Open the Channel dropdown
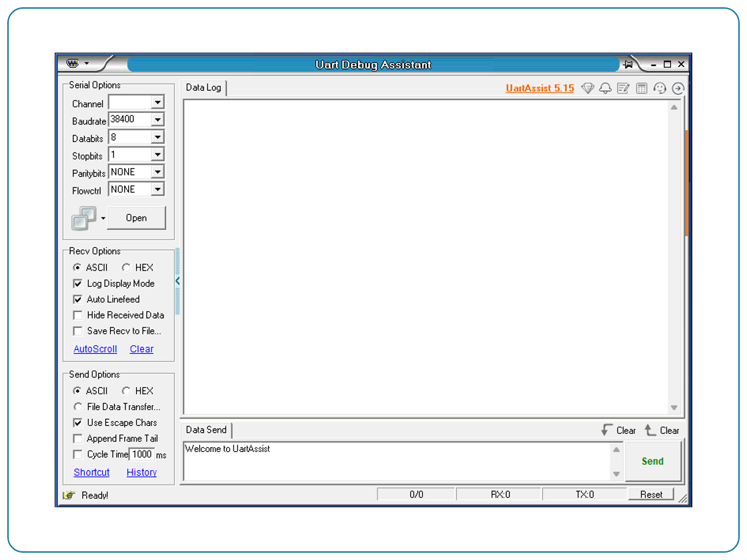The height and width of the screenshot is (560, 747). [157, 103]
